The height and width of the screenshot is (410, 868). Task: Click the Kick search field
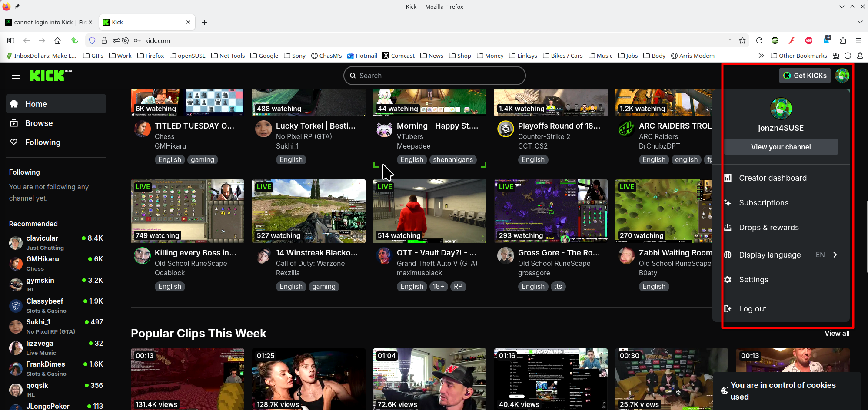click(435, 76)
